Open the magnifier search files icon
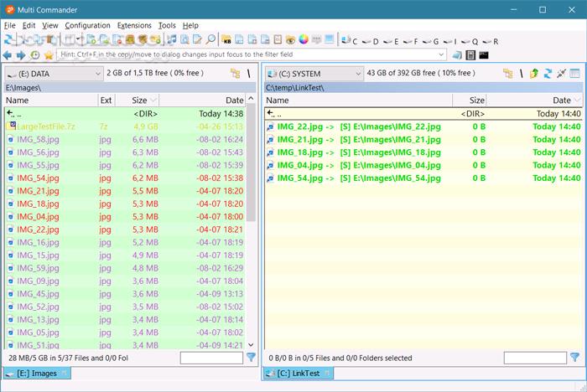This screenshot has width=587, height=392. [211, 39]
